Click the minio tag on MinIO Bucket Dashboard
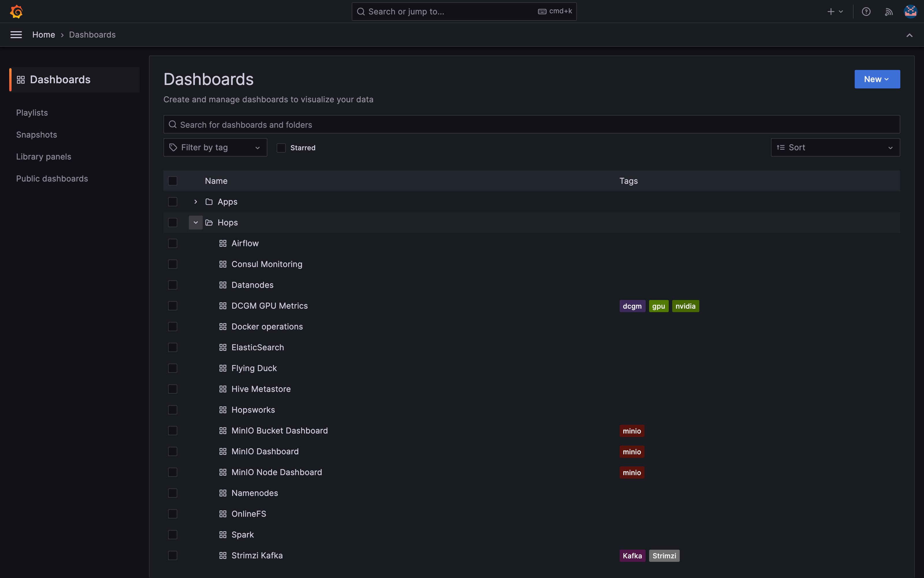This screenshot has height=578, width=924. (632, 431)
